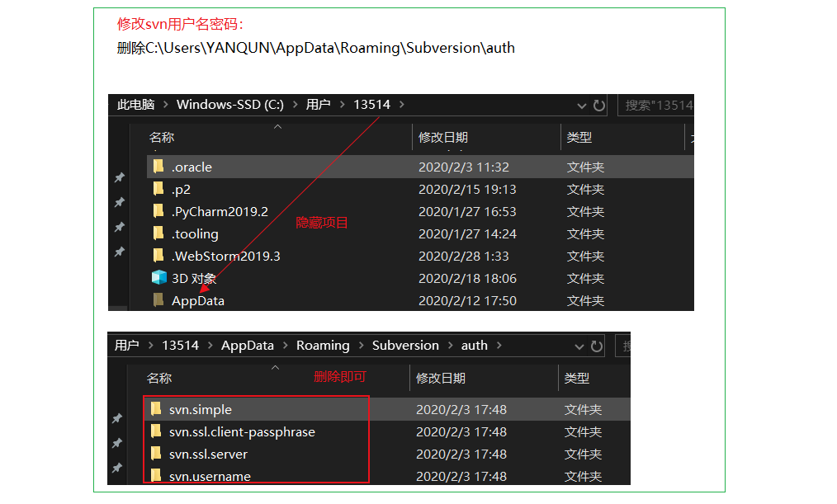Image resolution: width=837 pixels, height=504 pixels.
Task: Click the 3D 对象 cube icon
Action: click(158, 278)
